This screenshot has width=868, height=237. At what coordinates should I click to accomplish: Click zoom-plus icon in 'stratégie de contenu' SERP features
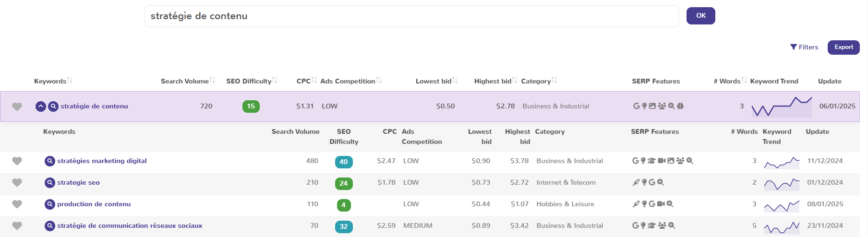point(672,106)
